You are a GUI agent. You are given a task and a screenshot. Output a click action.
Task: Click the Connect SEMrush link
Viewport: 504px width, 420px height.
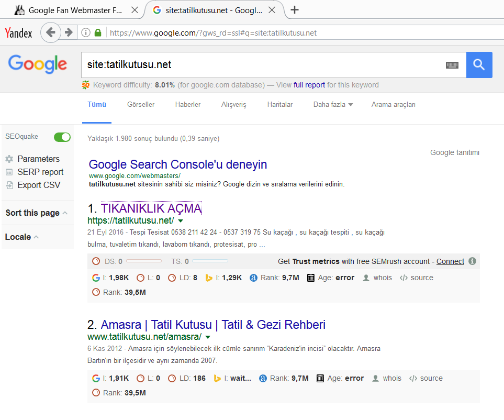coord(450,261)
